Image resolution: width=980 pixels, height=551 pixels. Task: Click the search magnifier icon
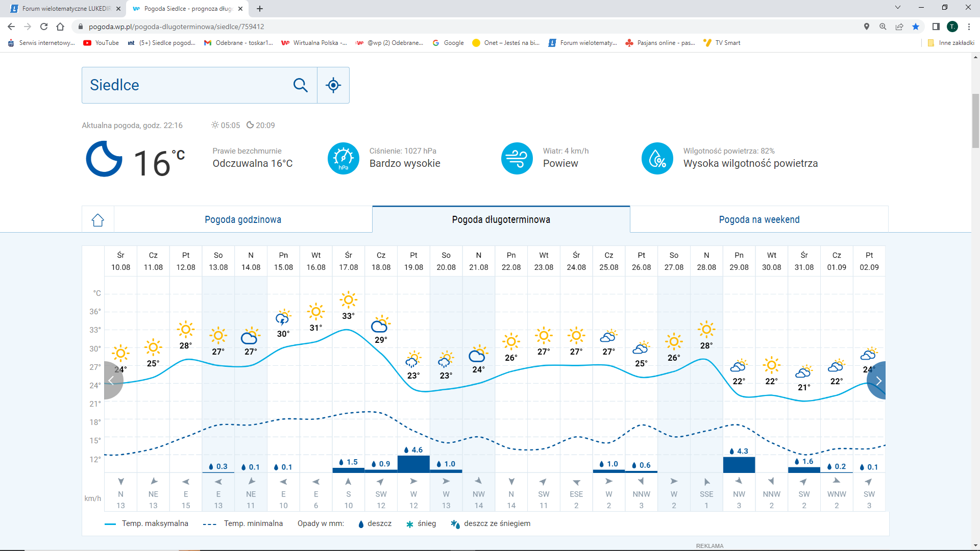300,85
